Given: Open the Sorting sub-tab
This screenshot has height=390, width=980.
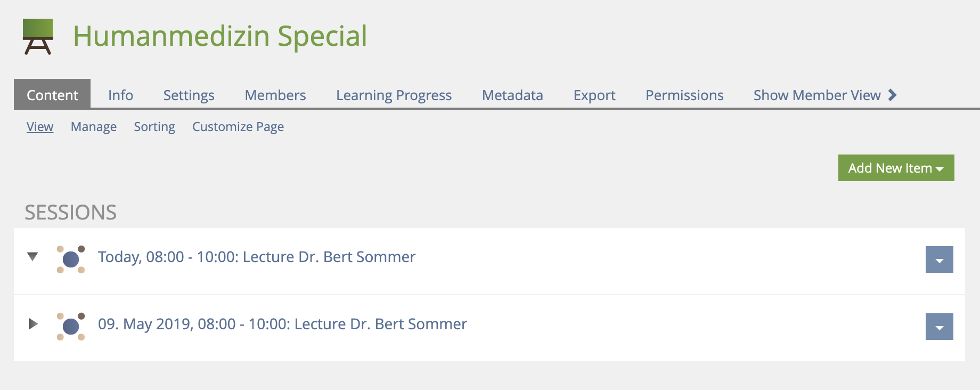Looking at the screenshot, I should [154, 127].
